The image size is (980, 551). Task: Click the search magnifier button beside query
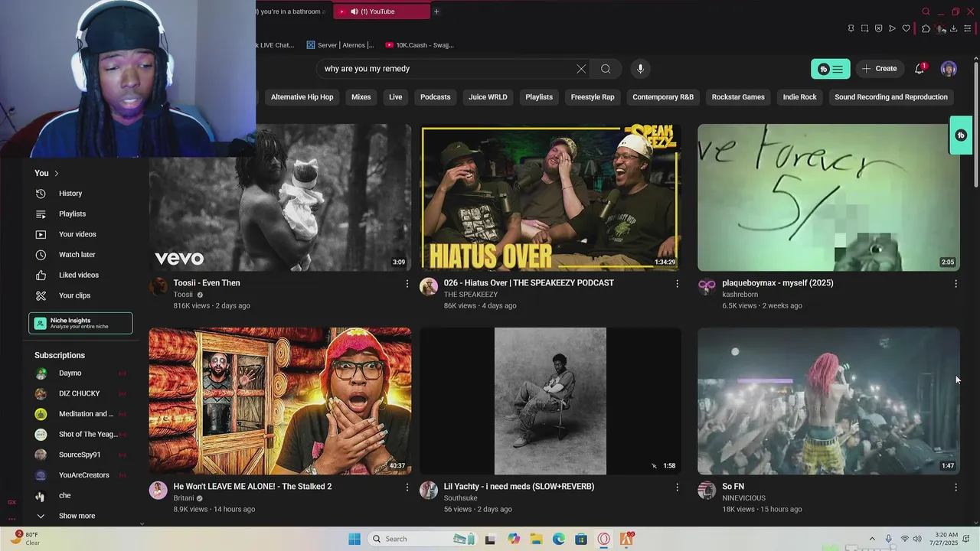point(606,69)
